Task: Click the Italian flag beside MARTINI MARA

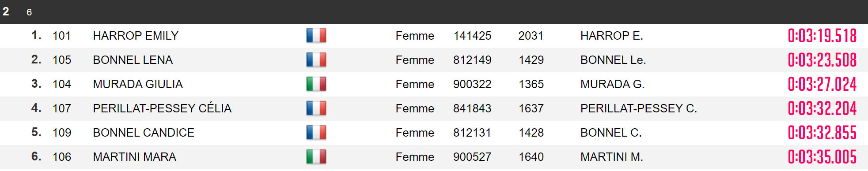Action: (x=316, y=157)
